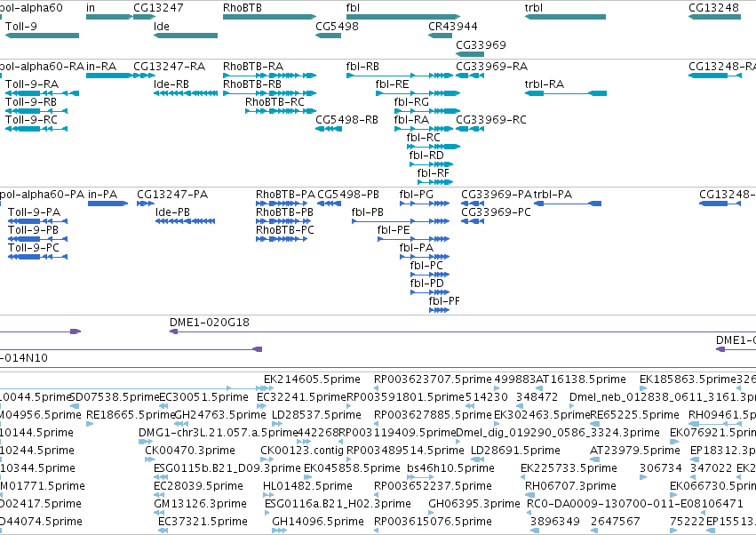Click the fbl-RE transcript label
The width and height of the screenshot is (756, 535).
(393, 84)
